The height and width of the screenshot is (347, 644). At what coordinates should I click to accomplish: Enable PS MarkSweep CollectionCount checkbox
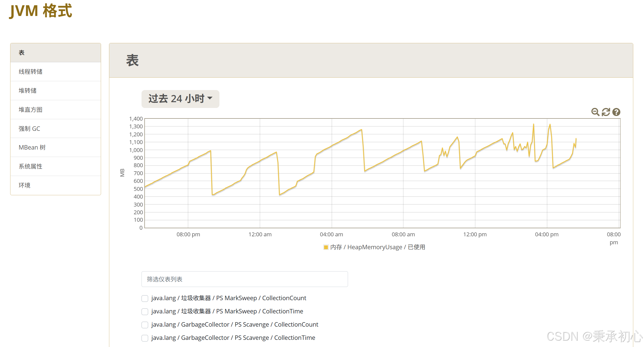(x=145, y=298)
